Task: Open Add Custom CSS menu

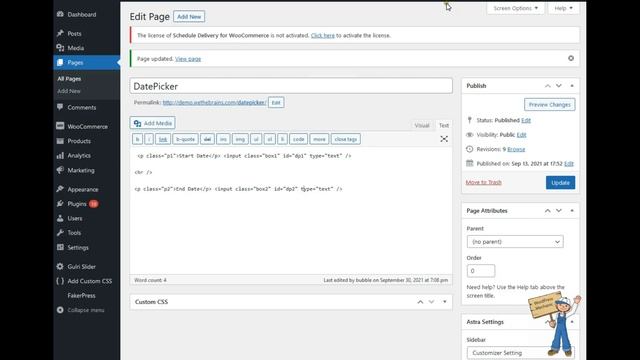Action: click(89, 281)
